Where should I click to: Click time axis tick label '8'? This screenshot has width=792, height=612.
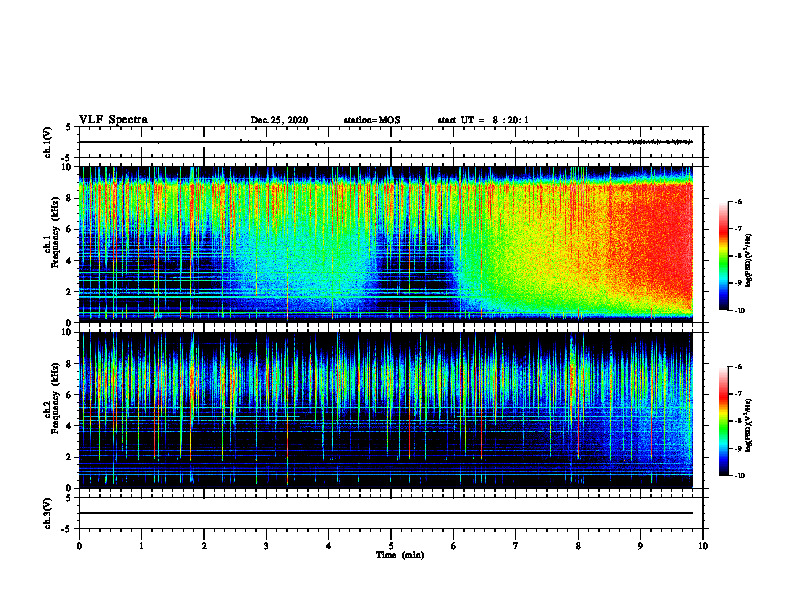click(x=578, y=546)
